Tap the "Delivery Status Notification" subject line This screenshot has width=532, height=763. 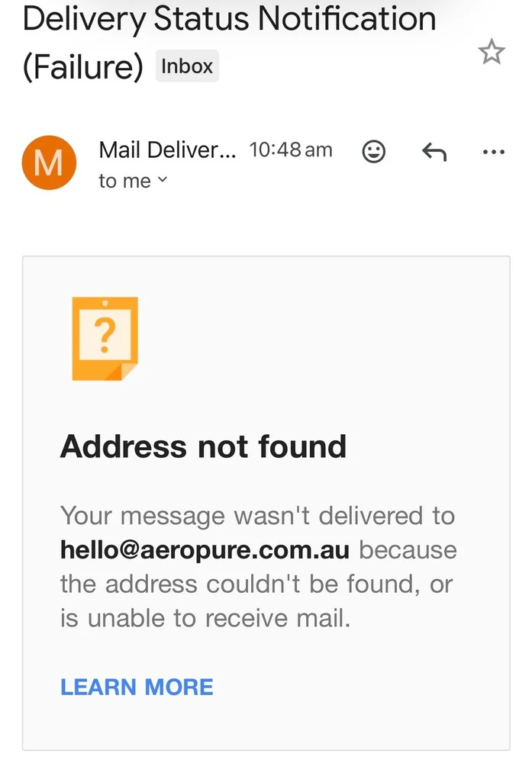(229, 19)
